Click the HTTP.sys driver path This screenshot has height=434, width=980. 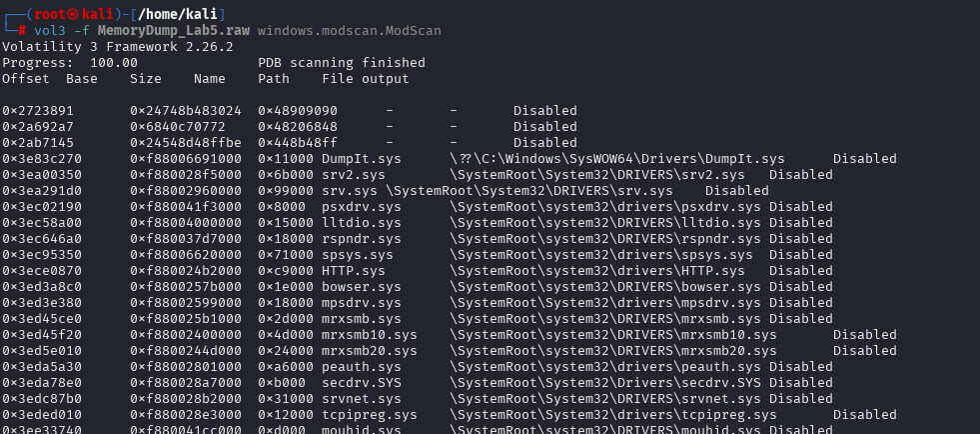(x=597, y=270)
